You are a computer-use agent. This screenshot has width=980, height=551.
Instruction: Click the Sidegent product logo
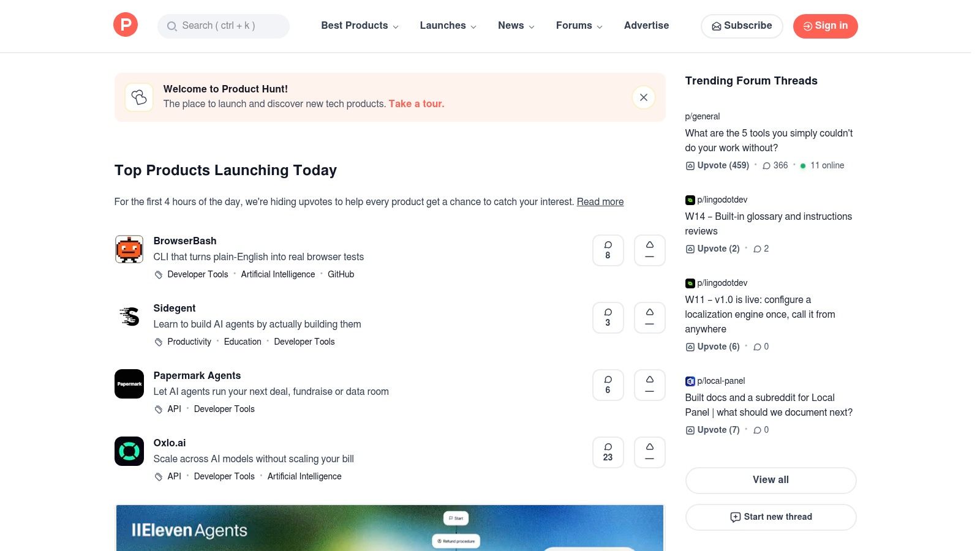[129, 317]
